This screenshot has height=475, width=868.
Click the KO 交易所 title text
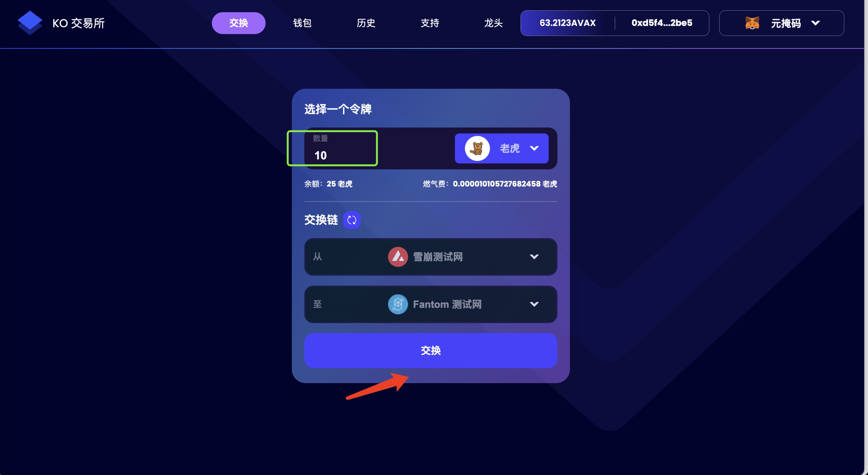(x=78, y=23)
